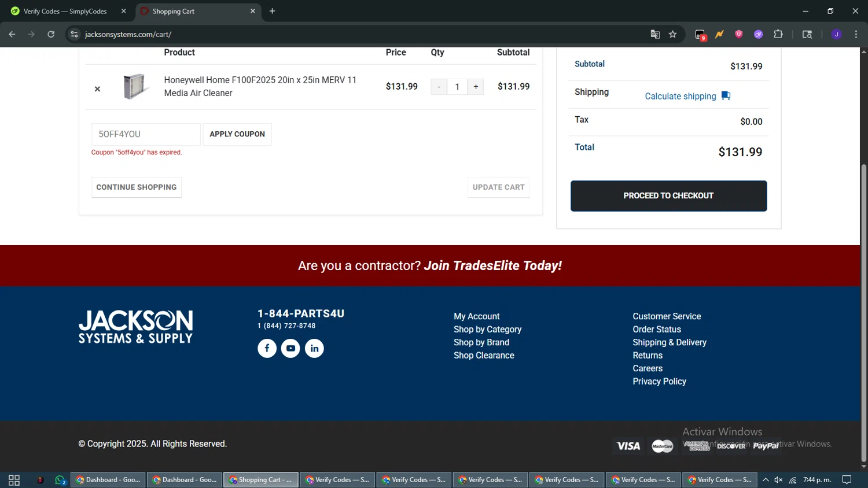Open the Calculate shipping link
The width and height of the screenshot is (868, 488).
681,96
